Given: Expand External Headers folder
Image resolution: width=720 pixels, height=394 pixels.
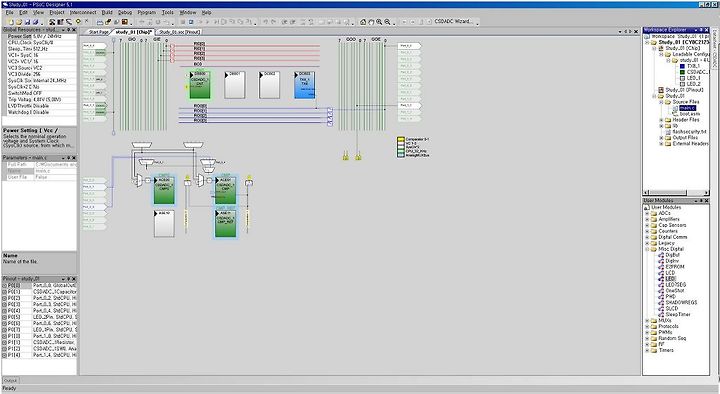Looking at the screenshot, I should (x=661, y=144).
